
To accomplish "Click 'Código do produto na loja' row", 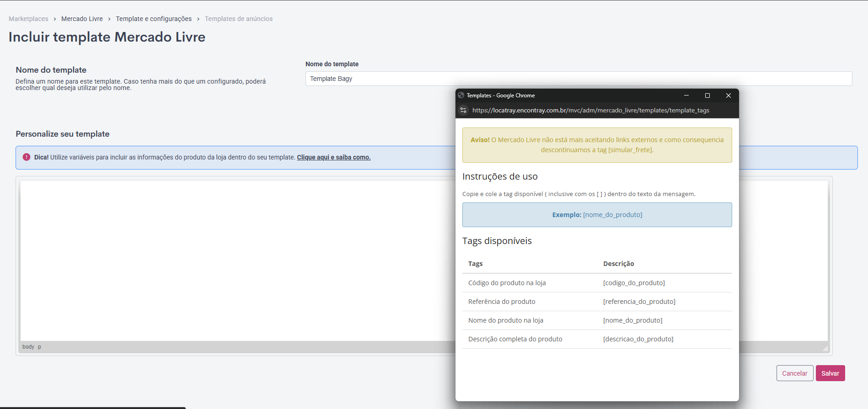I will [597, 283].
